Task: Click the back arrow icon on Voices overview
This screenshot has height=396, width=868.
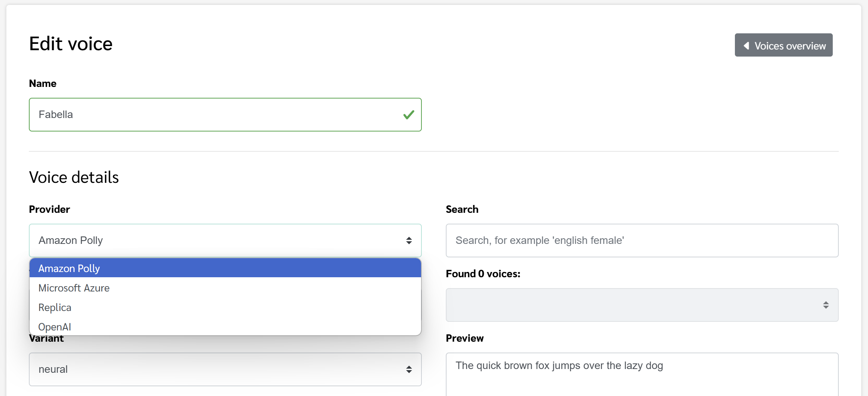Action: 747,46
